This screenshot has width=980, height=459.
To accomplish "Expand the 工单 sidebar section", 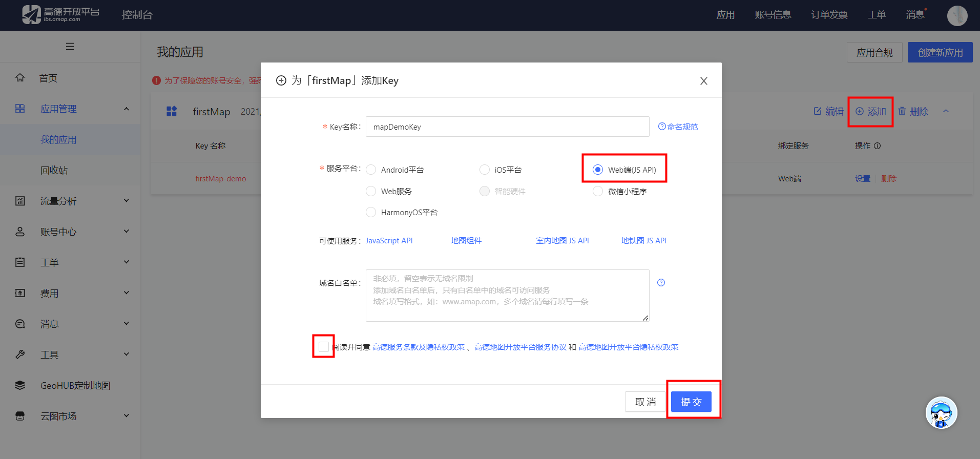I will pyautogui.click(x=127, y=262).
